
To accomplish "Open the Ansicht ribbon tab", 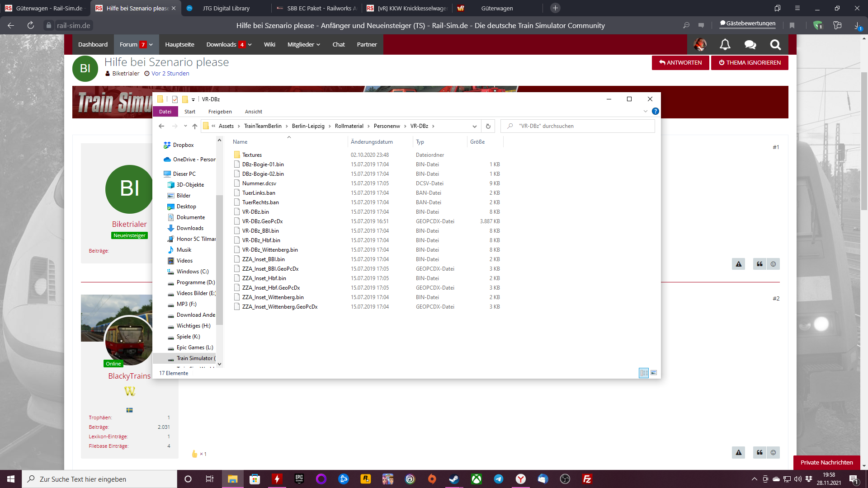I will [x=253, y=112].
